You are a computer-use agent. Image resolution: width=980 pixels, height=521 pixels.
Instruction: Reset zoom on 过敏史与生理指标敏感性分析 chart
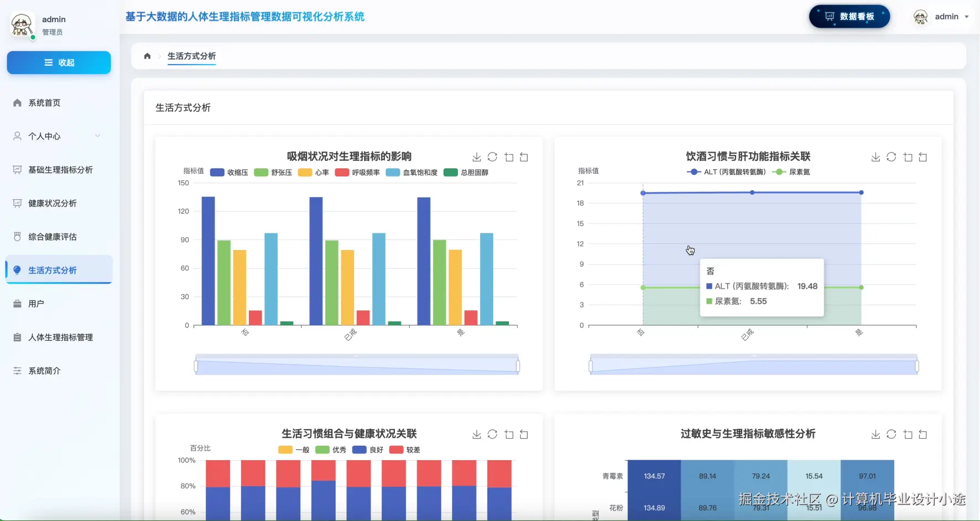pos(922,434)
